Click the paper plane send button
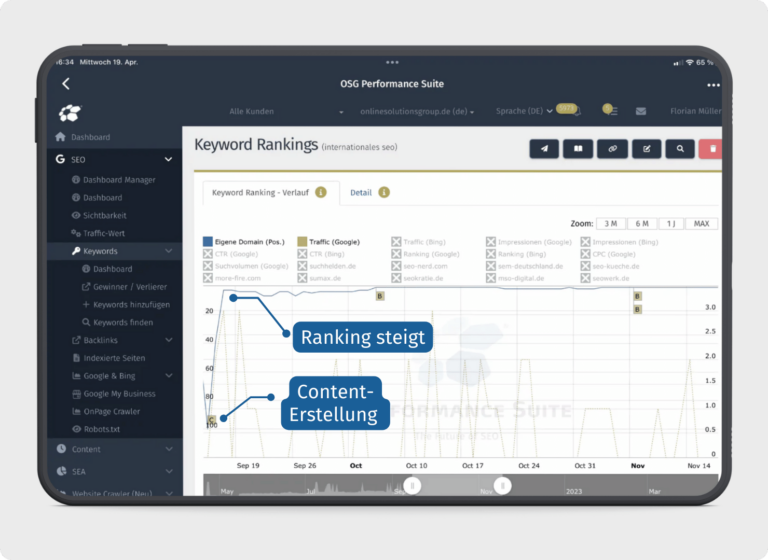 click(x=544, y=149)
